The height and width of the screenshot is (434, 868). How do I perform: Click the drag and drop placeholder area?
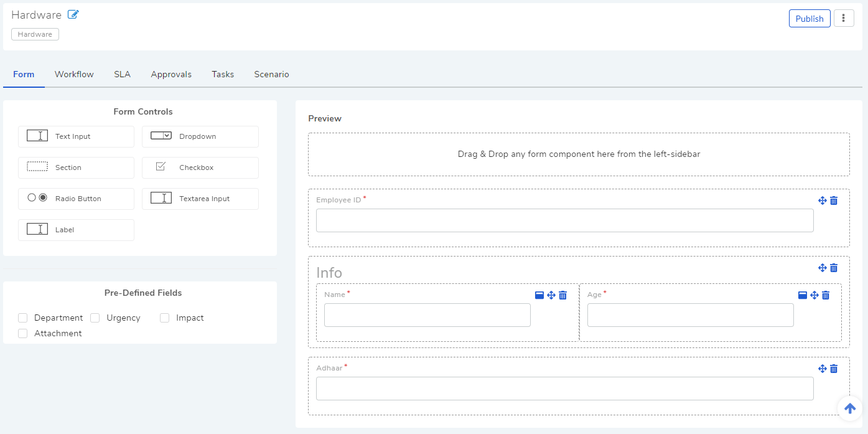tap(579, 154)
